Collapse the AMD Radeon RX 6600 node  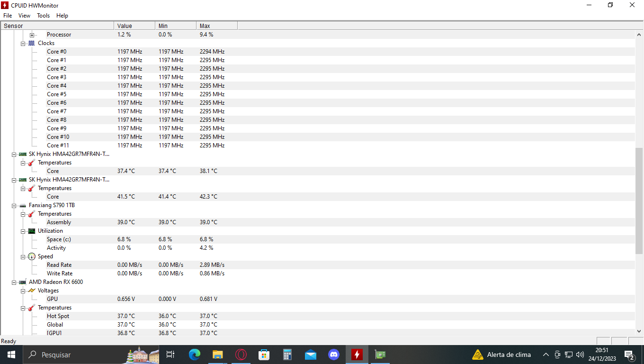(x=14, y=282)
